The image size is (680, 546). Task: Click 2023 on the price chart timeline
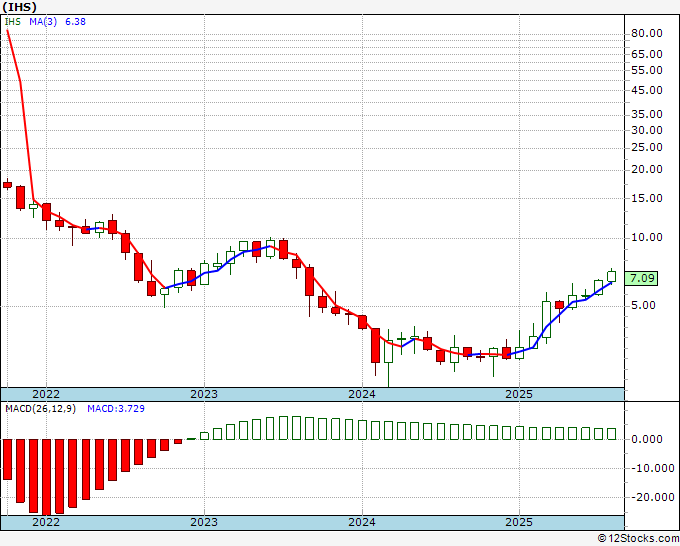click(204, 394)
